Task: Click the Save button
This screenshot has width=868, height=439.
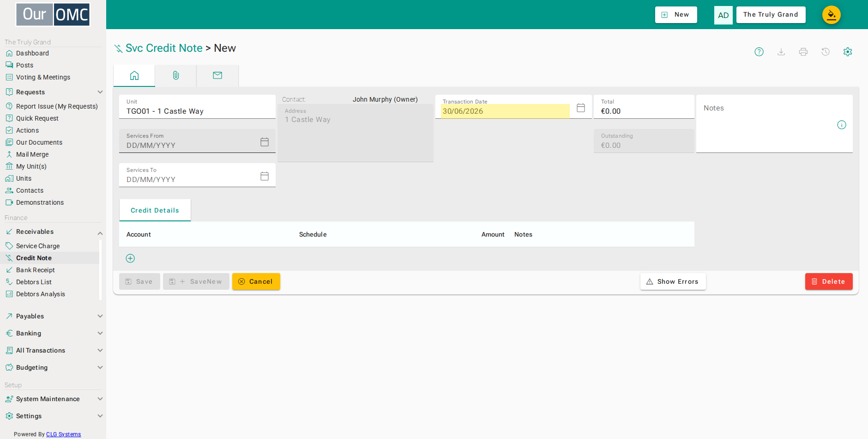Action: click(139, 281)
